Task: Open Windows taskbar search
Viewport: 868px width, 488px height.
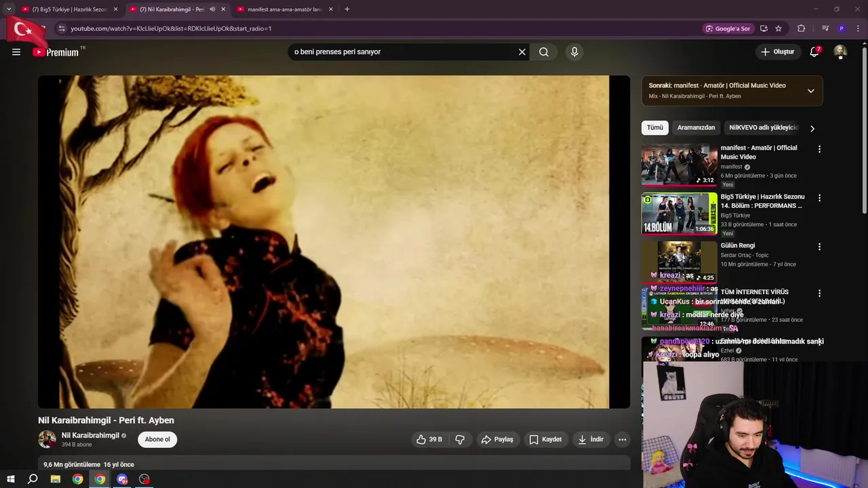Action: click(x=33, y=479)
